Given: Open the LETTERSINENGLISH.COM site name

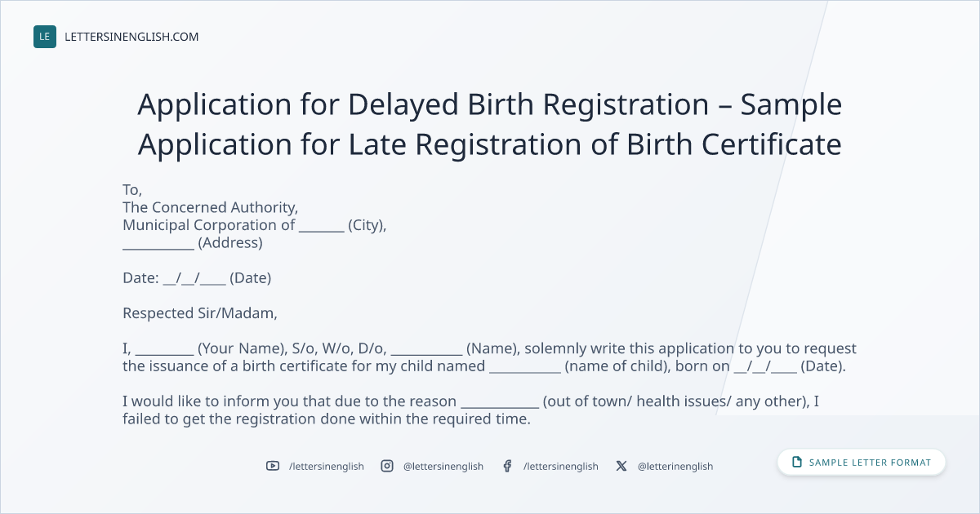Looking at the screenshot, I should point(131,37).
